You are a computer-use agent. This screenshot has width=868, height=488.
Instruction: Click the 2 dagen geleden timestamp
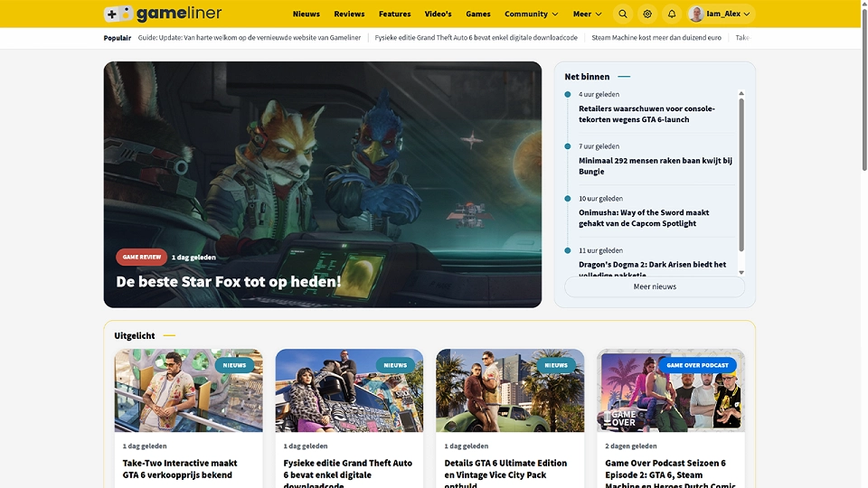tap(631, 446)
